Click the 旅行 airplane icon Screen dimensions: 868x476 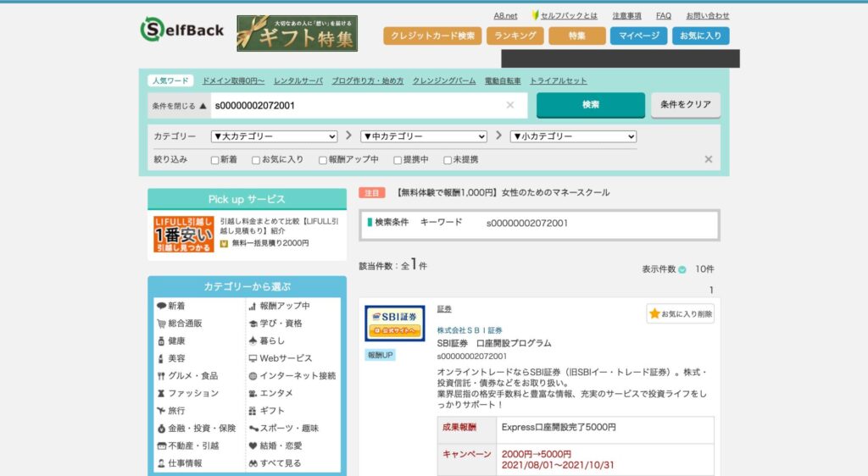point(161,411)
